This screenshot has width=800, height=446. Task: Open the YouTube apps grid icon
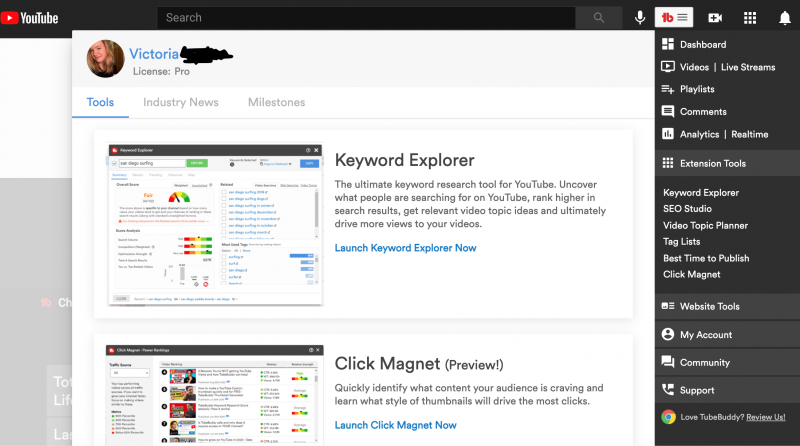(x=750, y=18)
